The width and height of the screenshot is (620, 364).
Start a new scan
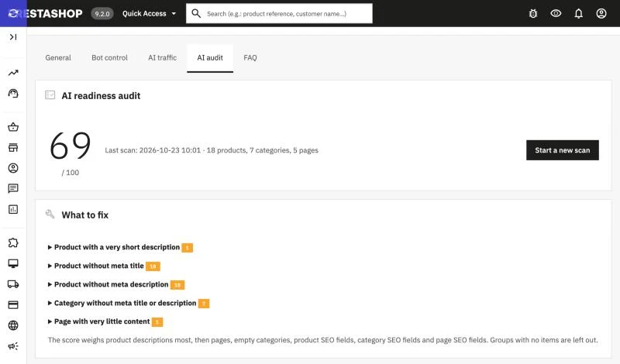(563, 150)
